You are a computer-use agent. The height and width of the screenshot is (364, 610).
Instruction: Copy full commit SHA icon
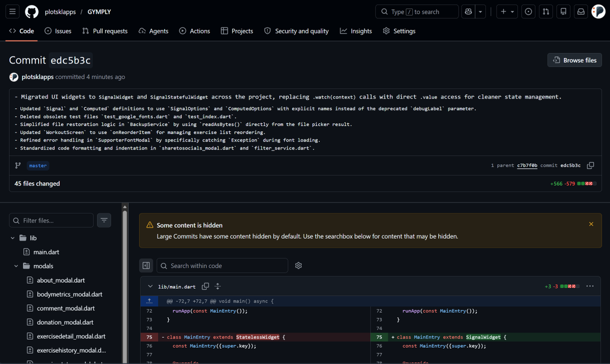click(x=590, y=166)
